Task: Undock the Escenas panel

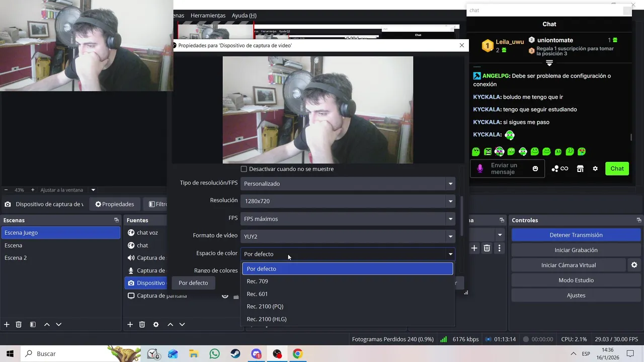Action: [116, 220]
